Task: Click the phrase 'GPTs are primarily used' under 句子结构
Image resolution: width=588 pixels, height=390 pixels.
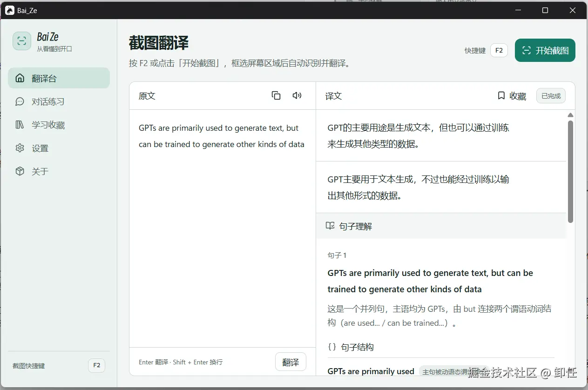Action: click(371, 371)
